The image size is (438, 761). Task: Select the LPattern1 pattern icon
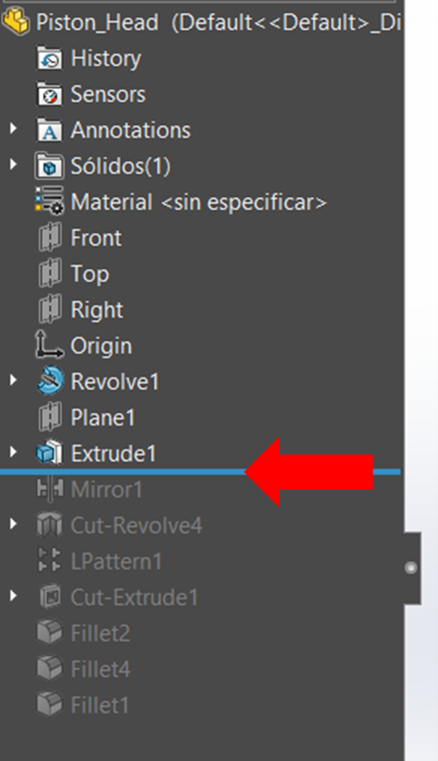49,561
